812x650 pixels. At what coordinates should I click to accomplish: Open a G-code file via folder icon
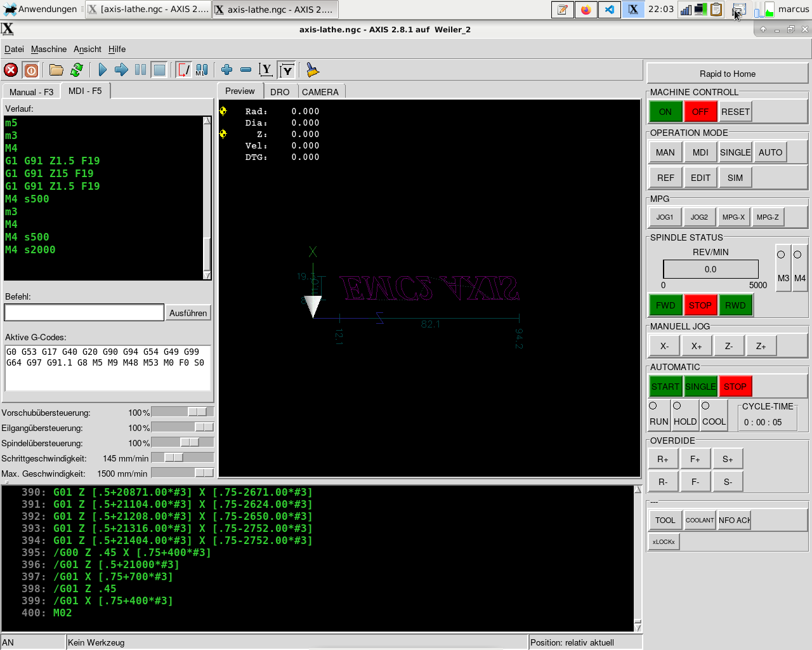tap(56, 70)
